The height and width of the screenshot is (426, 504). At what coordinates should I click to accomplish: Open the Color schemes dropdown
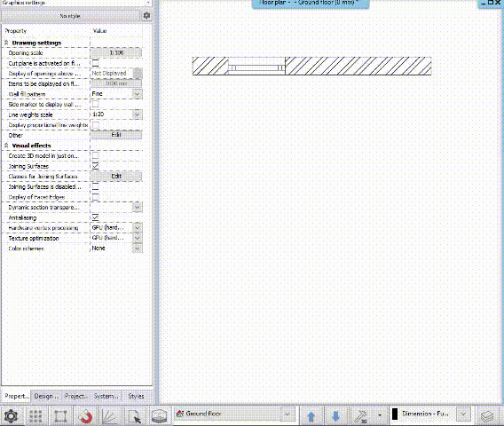pyautogui.click(x=138, y=248)
